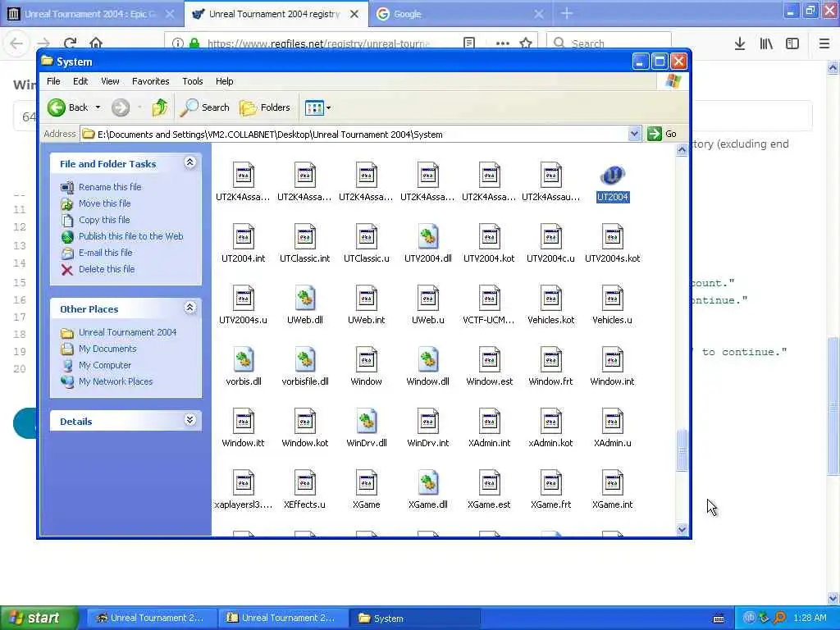Click the file list scrollbar up arrow
The image size is (840, 630).
(x=682, y=150)
